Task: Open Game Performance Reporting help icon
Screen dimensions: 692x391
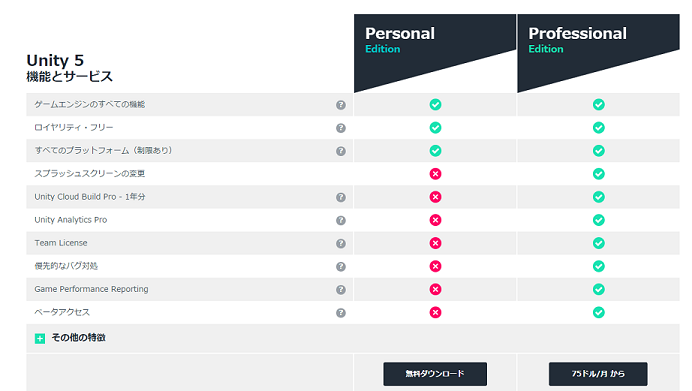Action: point(341,289)
